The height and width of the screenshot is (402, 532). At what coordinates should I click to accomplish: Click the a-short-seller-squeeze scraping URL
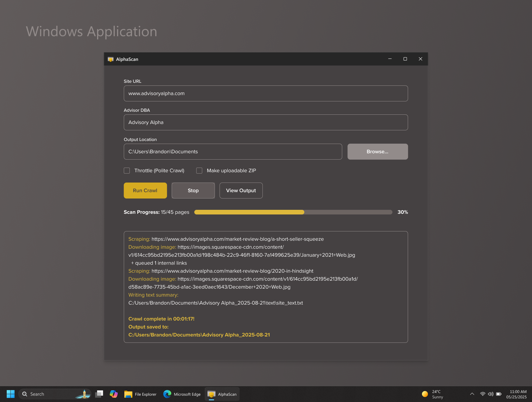point(238,239)
